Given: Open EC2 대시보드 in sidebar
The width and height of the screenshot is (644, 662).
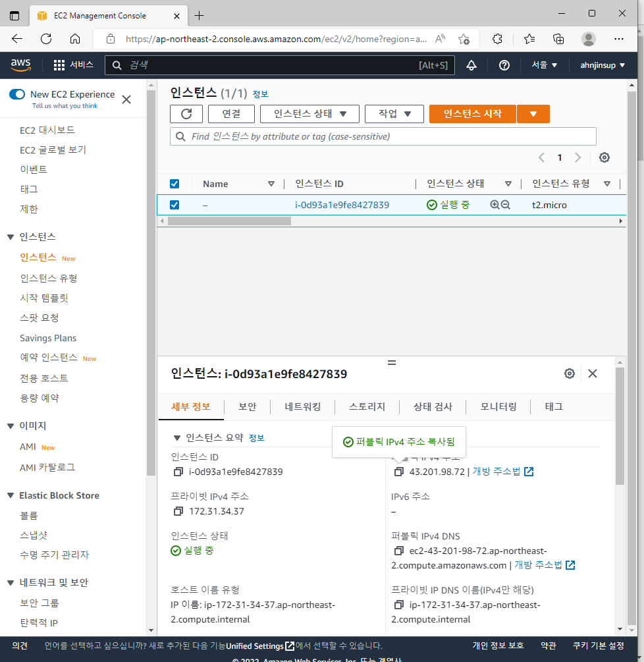Looking at the screenshot, I should click(47, 130).
